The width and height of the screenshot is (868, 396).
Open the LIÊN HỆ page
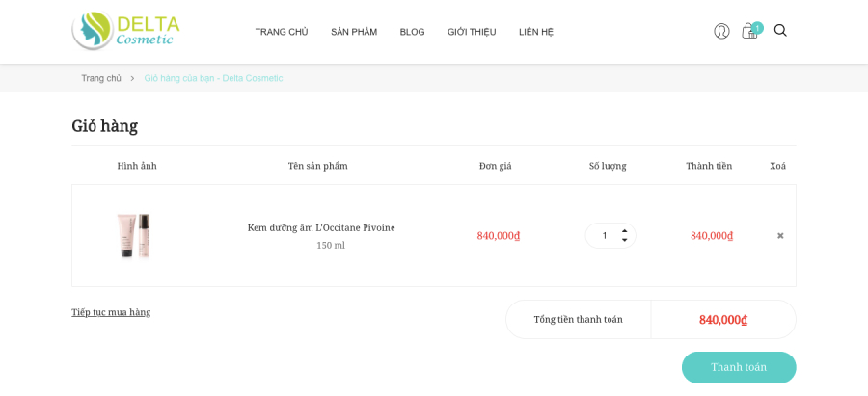click(536, 32)
